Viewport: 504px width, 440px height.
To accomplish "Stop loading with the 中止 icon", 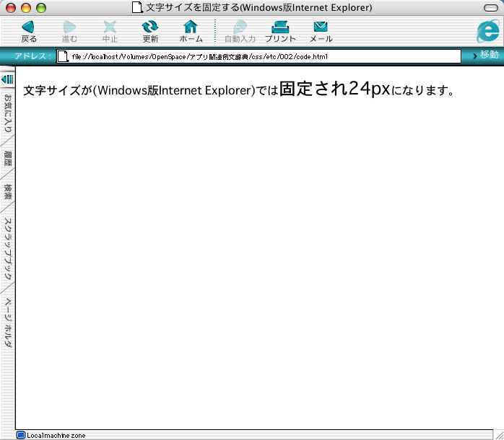I will (x=110, y=27).
